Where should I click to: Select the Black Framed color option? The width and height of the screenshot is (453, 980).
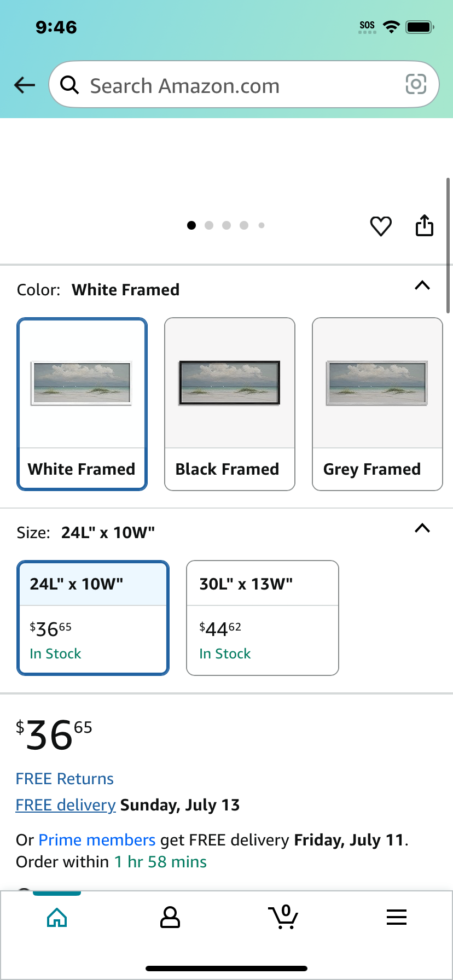pos(230,404)
